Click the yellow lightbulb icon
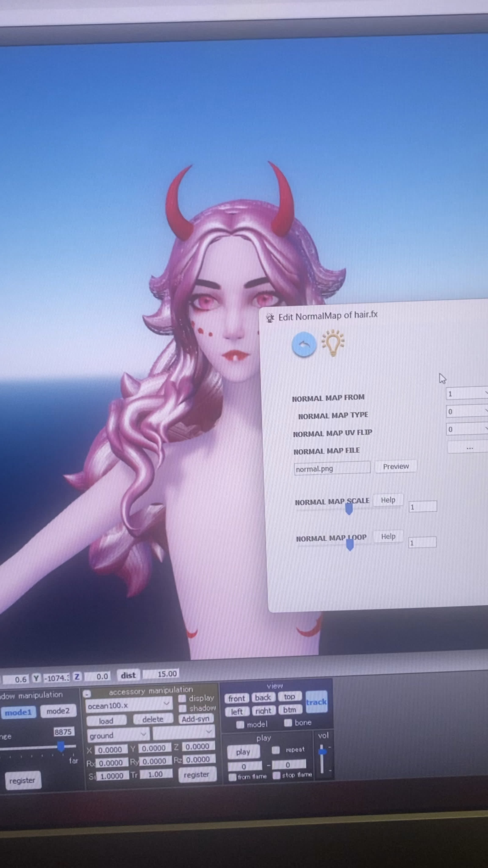The image size is (488, 868). pyautogui.click(x=333, y=342)
